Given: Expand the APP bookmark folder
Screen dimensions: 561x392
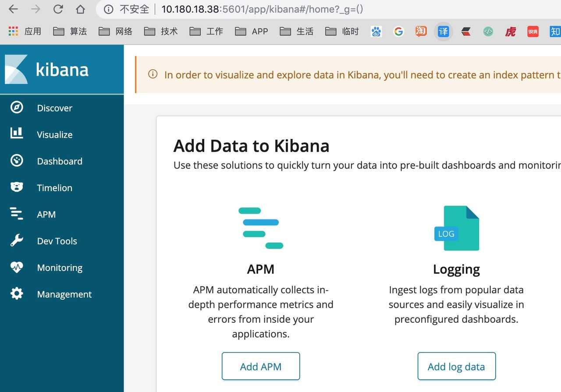Looking at the screenshot, I should [252, 31].
